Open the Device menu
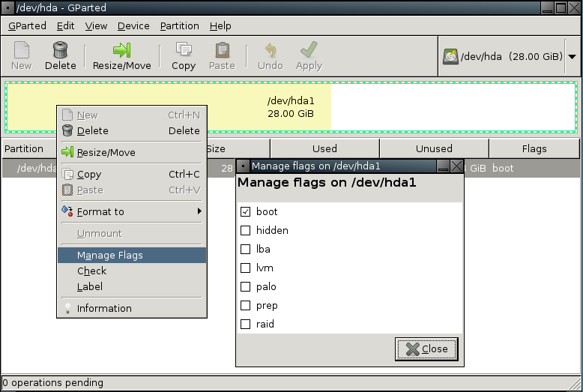Viewport: 583px width, 392px height. (x=133, y=26)
